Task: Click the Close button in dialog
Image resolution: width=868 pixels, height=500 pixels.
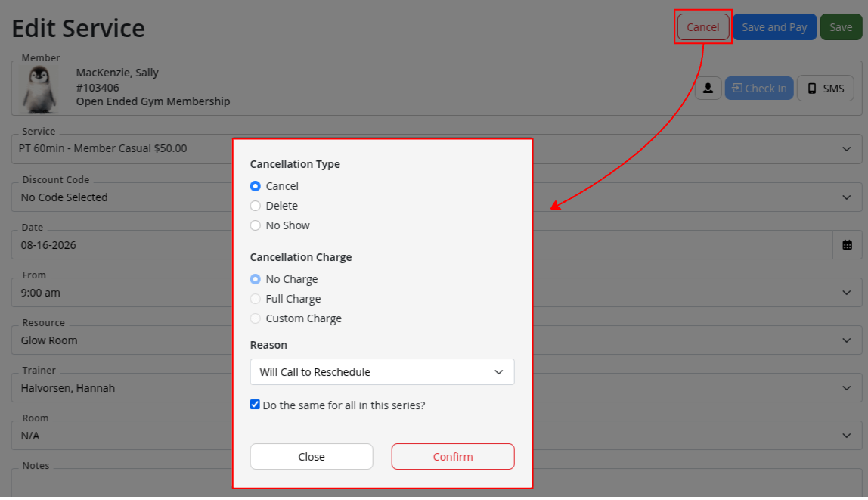Action: [x=312, y=457]
